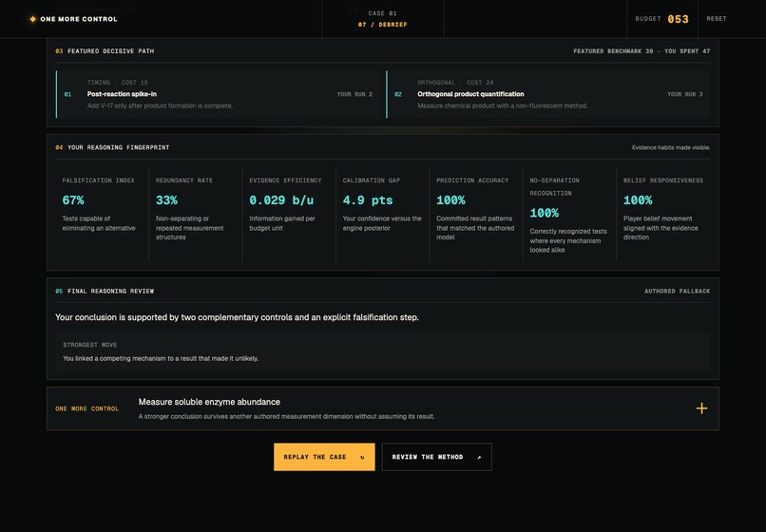The image size is (766, 532).
Task: Click the One More Control orange label
Action: click(x=86, y=408)
